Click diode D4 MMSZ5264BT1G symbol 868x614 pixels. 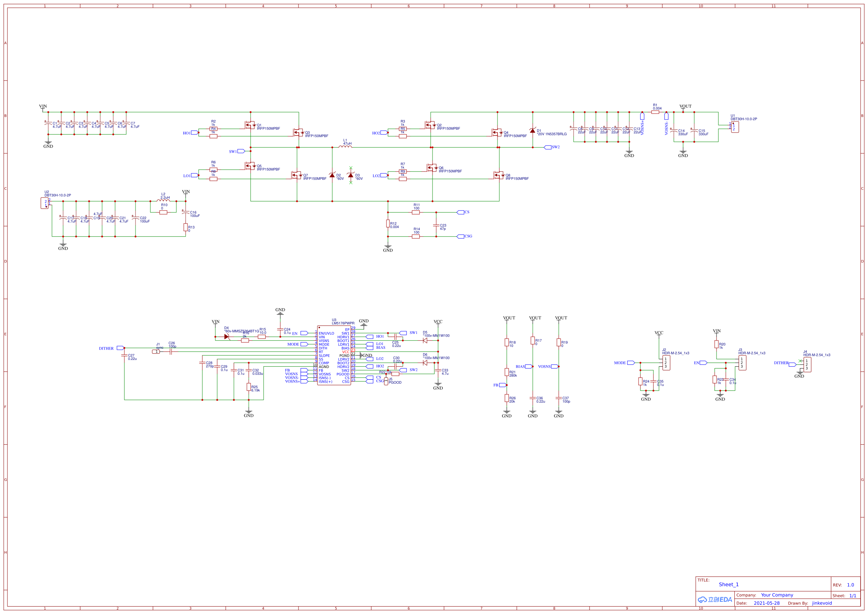pyautogui.click(x=226, y=337)
